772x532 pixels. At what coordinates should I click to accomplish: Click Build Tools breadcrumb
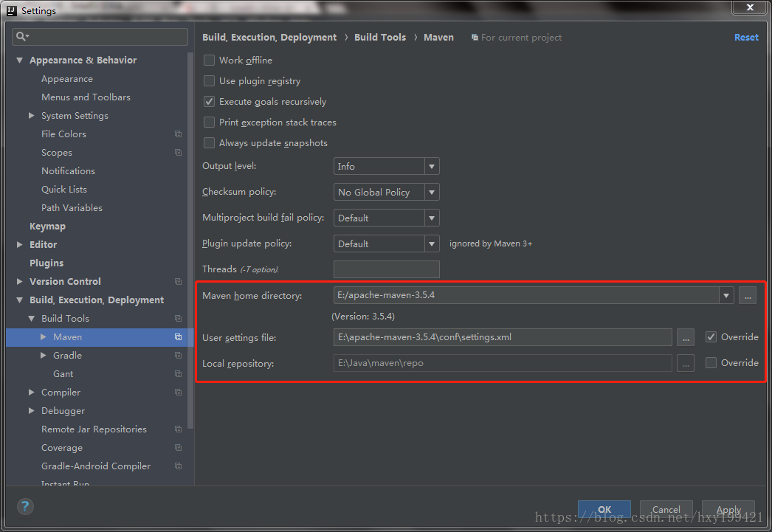pos(380,38)
